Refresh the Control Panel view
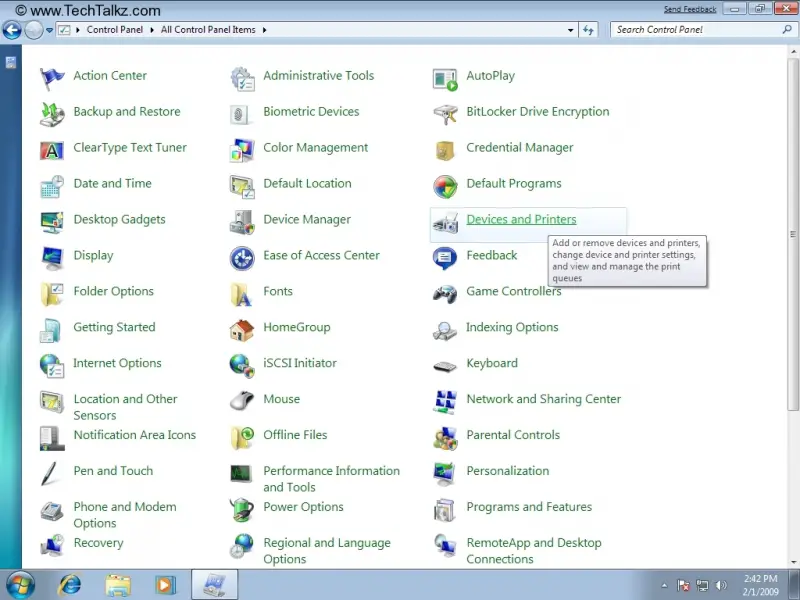800x600 pixels. [x=588, y=30]
